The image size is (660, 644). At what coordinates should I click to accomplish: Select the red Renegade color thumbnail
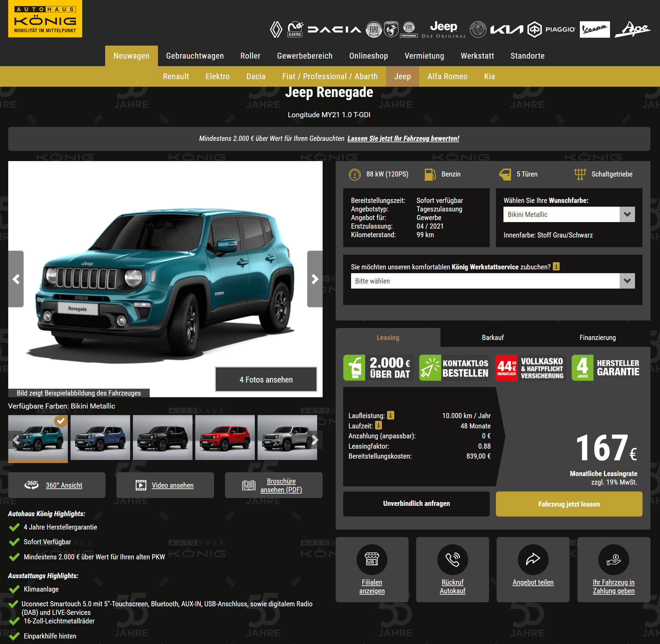(225, 438)
